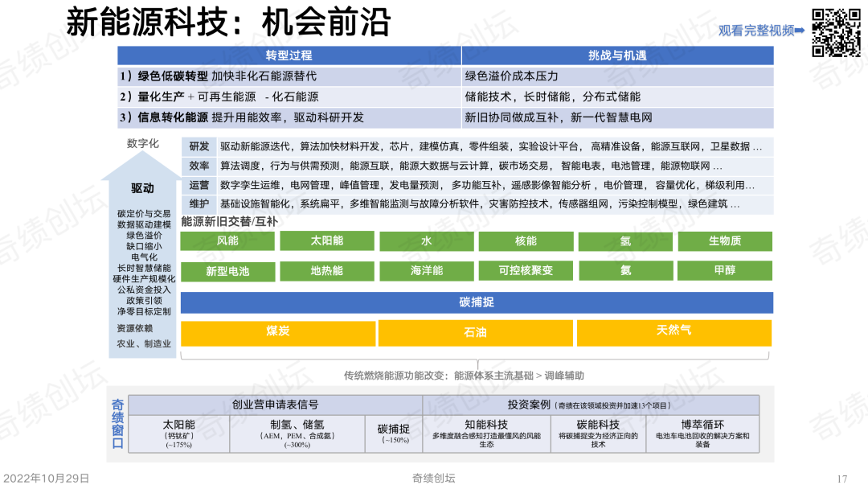868x489 pixels.
Task: Switch to the 挑战与机遇 column header
Action: tap(617, 55)
